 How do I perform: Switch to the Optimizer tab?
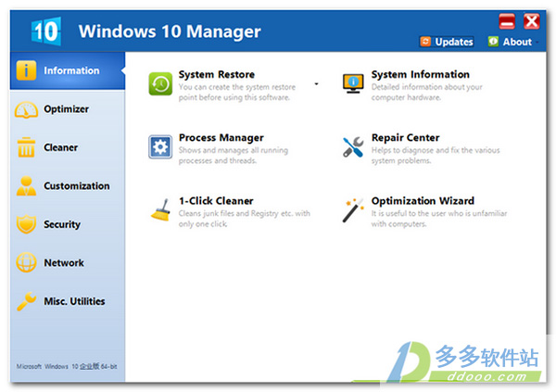[x=68, y=109]
